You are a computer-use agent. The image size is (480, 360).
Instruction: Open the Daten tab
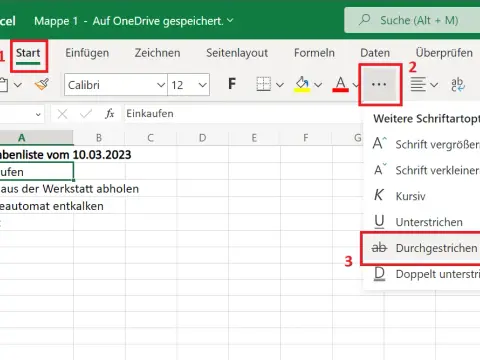(375, 53)
